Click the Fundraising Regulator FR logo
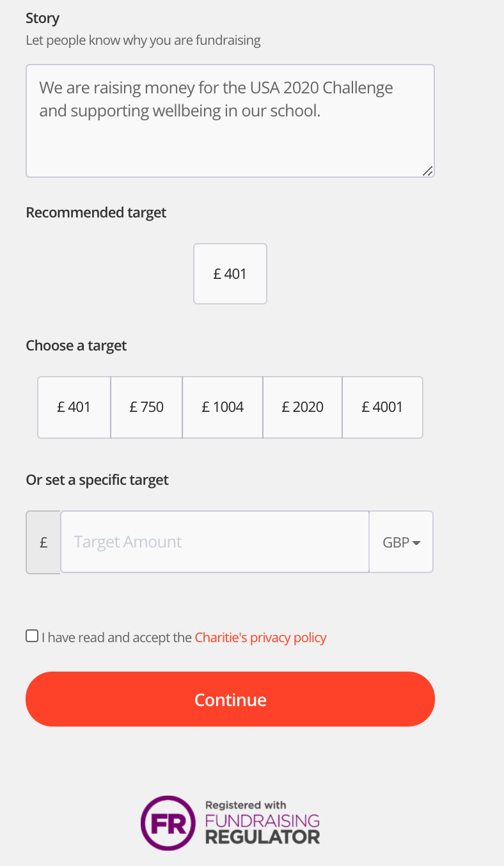This screenshot has height=866, width=504. click(168, 823)
